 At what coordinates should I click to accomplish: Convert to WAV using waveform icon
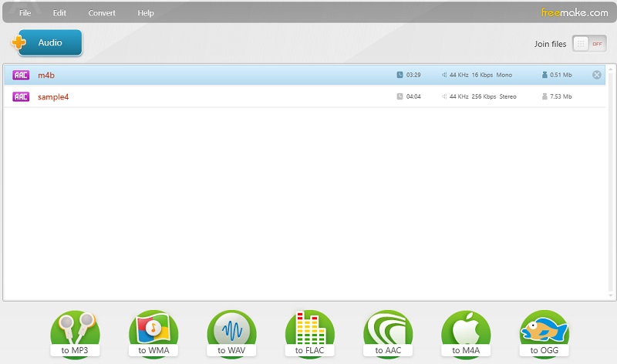231,335
